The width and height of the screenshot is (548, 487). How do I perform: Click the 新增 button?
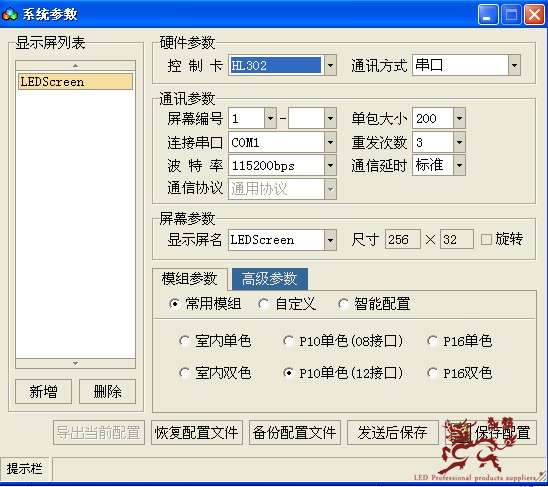43,392
